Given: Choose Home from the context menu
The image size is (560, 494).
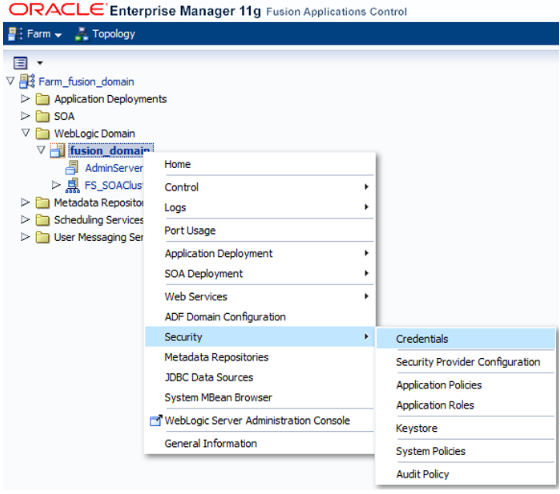Looking at the screenshot, I should pos(260,164).
